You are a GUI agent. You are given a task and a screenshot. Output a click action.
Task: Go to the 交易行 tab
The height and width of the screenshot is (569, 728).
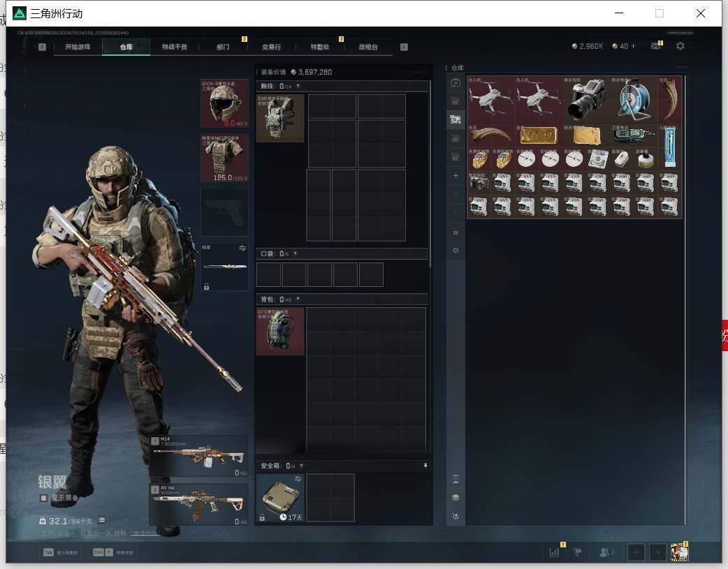pos(271,47)
